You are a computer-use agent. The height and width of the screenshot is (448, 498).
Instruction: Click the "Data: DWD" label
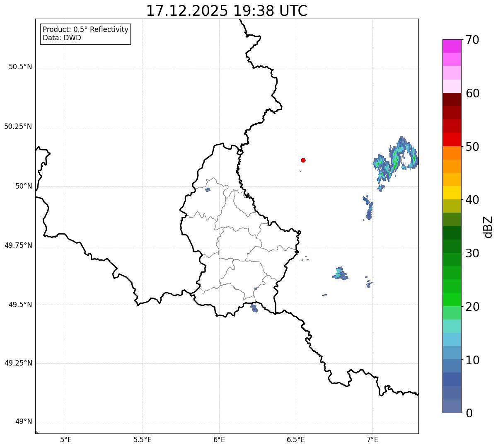62,38
